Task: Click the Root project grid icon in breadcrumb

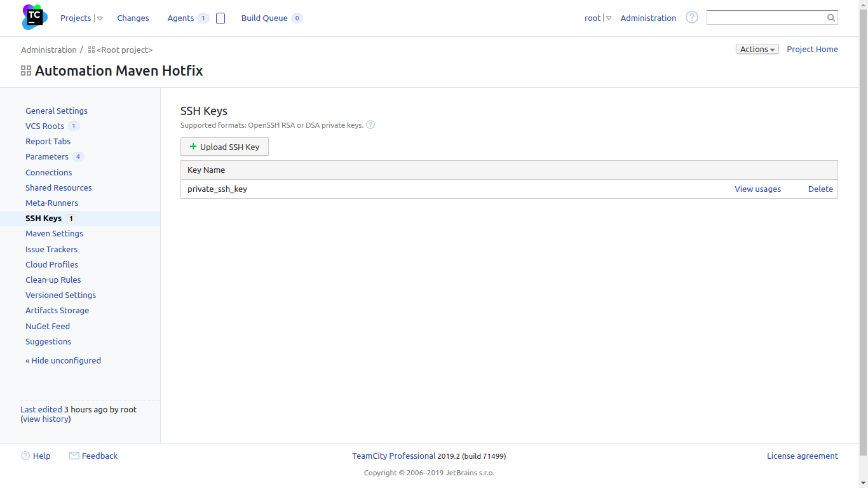Action: [92, 50]
